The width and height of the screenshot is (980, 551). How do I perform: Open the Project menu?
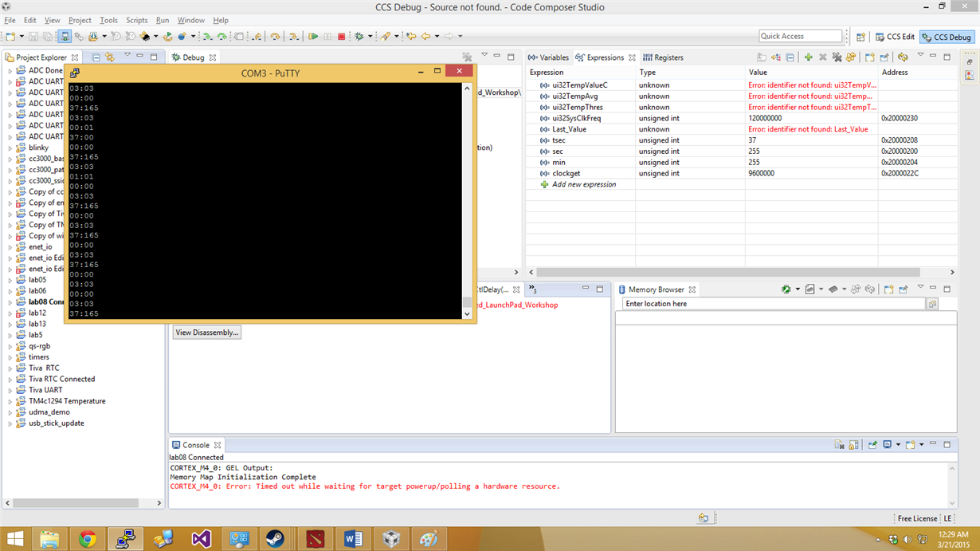point(80,20)
